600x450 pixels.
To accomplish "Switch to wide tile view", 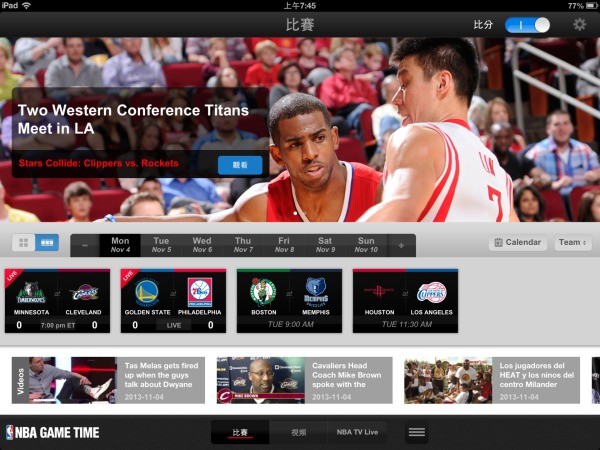I will 47,243.
